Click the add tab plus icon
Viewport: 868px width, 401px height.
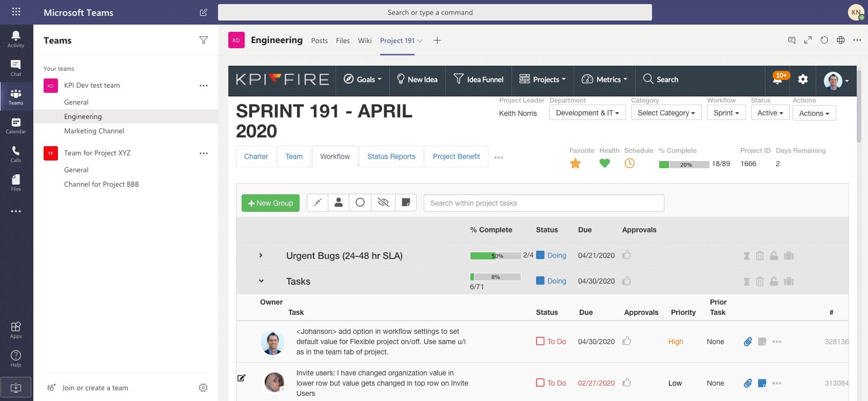coord(437,40)
